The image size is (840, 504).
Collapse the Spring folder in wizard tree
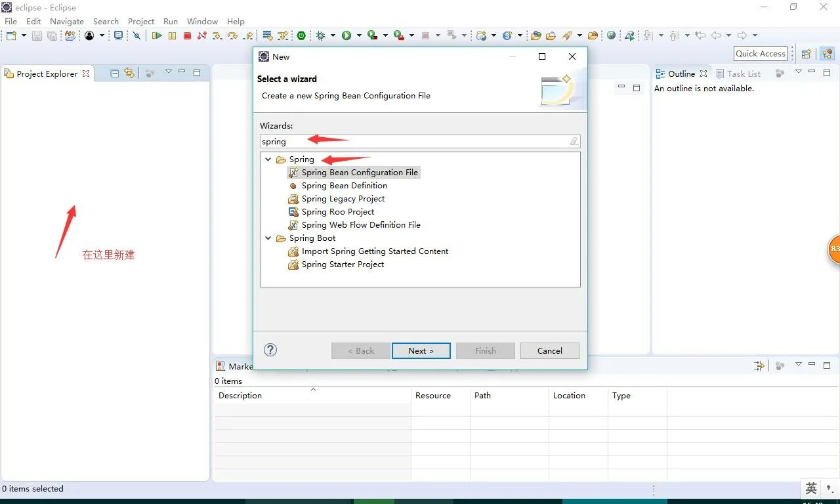click(x=268, y=159)
